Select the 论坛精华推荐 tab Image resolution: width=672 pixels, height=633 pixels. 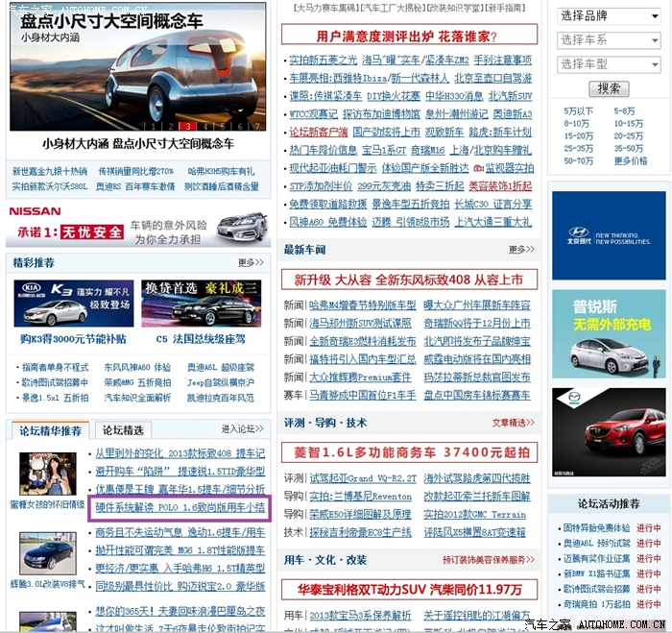(51, 430)
